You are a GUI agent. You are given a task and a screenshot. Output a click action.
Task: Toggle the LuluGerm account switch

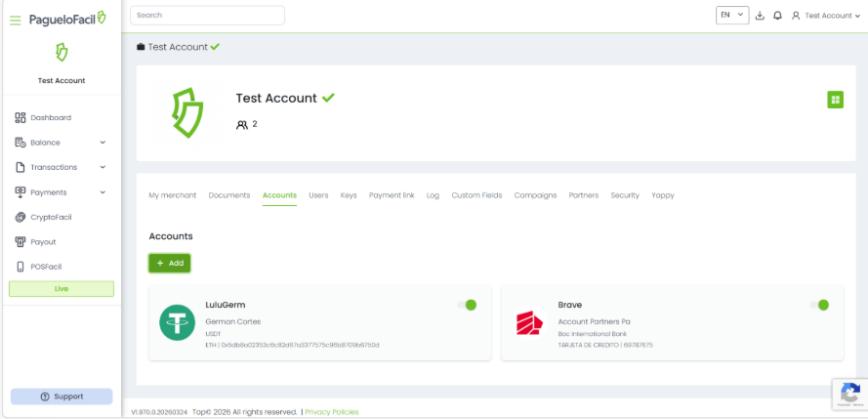click(467, 305)
